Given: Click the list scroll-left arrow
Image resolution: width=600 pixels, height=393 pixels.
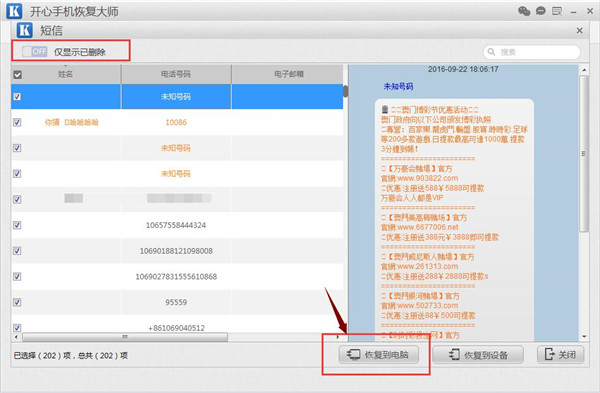Looking at the screenshot, I should click(16, 337).
